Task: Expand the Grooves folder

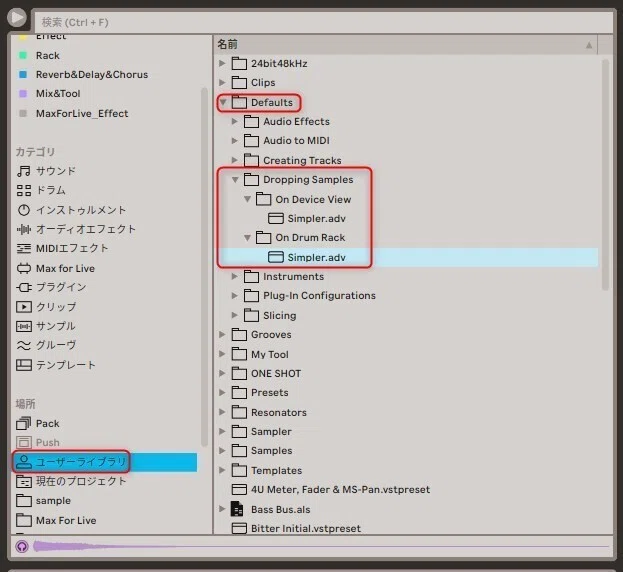Action: tap(222, 334)
